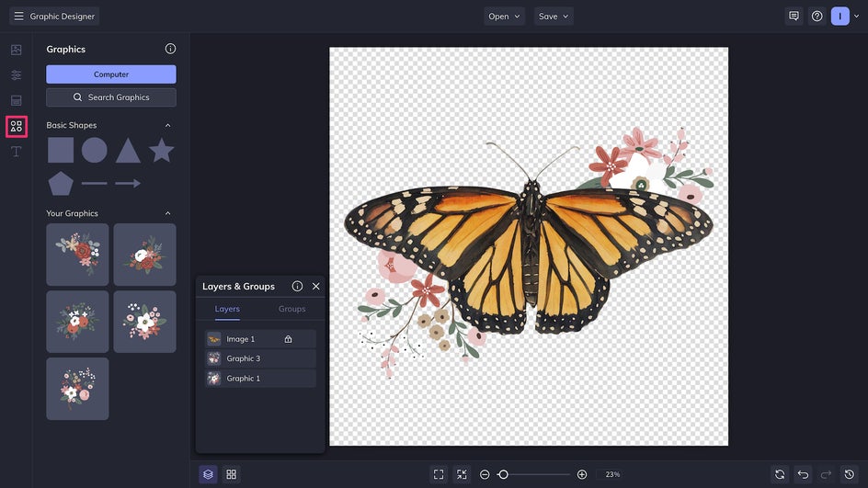Open the Edit adjustments sliders sidebar icon
The height and width of the screenshot is (488, 868).
tap(16, 74)
